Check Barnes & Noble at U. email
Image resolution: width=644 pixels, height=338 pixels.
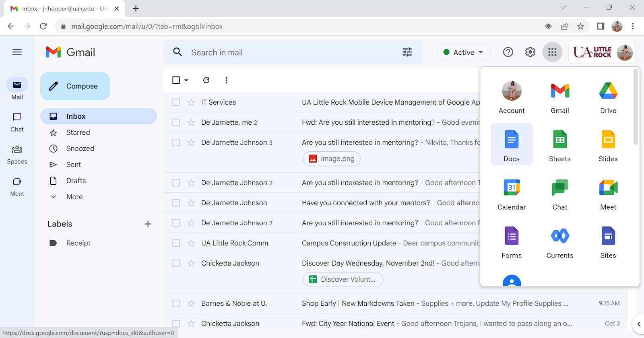pyautogui.click(x=176, y=303)
